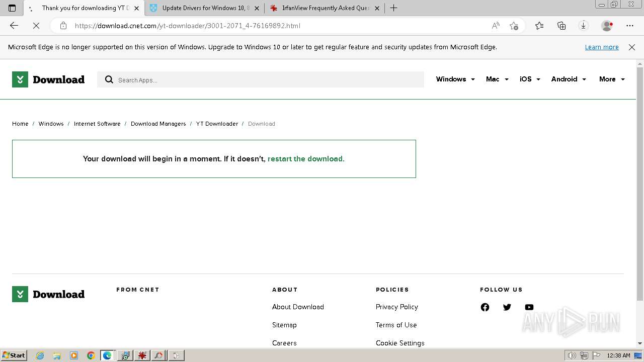
Task: Click the search magnifier icon
Action: click(109, 79)
